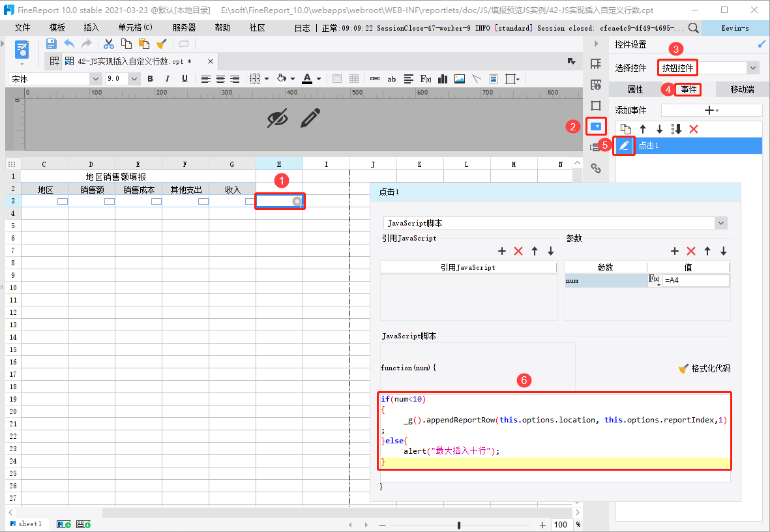Viewport: 770px width, 532px height.
Task: Click the 添加事件 plus button
Action: (x=711, y=111)
